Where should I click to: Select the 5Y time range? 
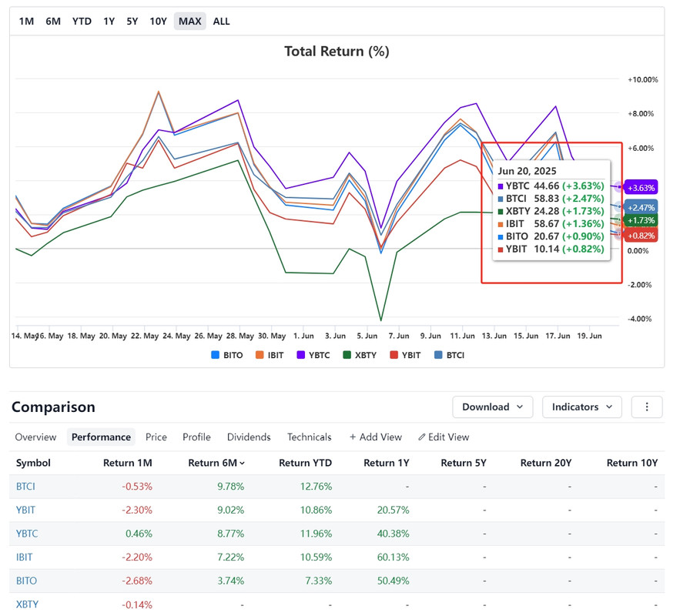(x=132, y=21)
